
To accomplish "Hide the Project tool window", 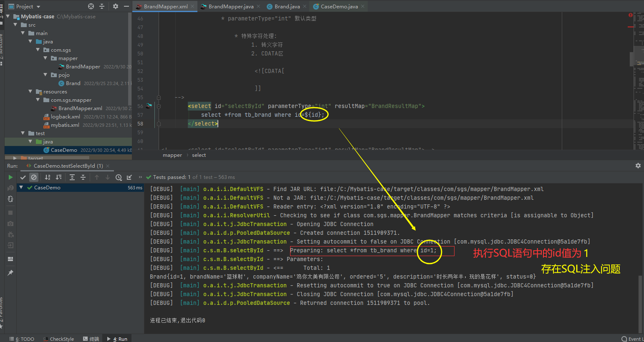I will tap(126, 6).
